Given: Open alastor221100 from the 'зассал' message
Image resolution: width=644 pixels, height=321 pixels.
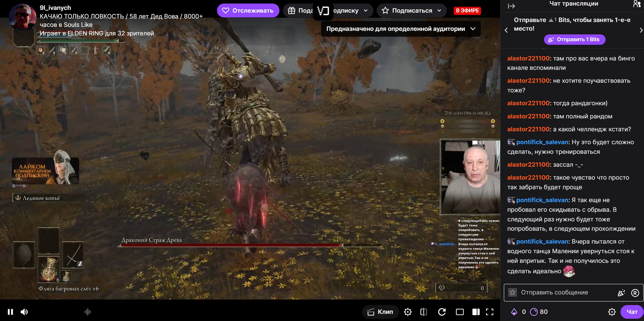Looking at the screenshot, I should [528, 165].
